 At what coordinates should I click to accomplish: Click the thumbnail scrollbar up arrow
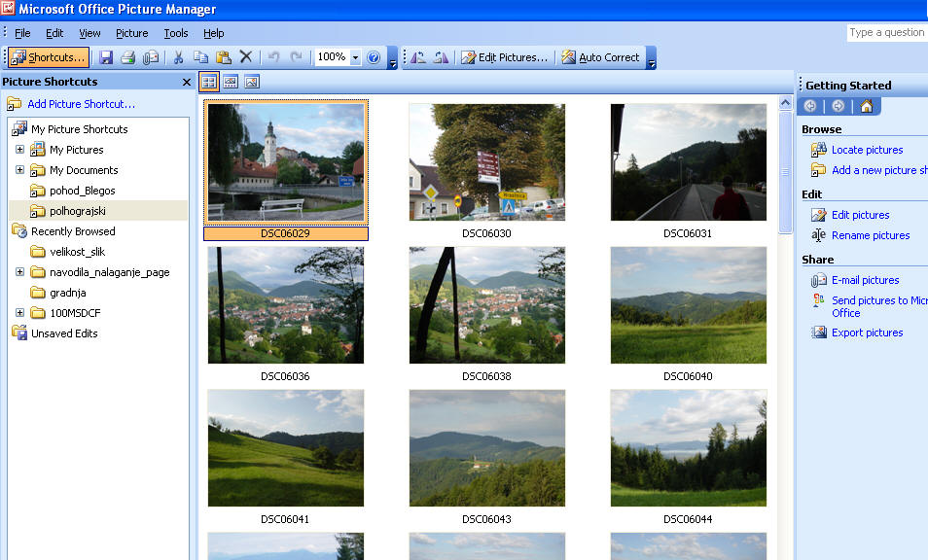click(785, 102)
